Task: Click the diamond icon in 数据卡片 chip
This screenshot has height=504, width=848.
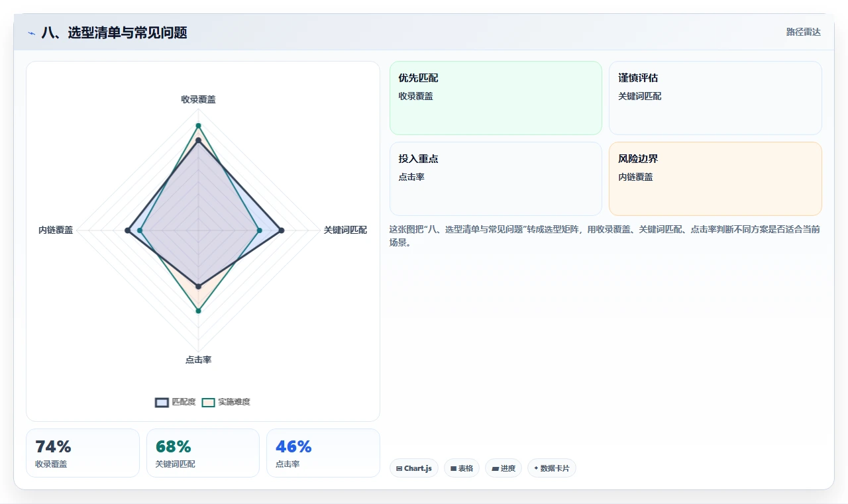Action: (536, 468)
